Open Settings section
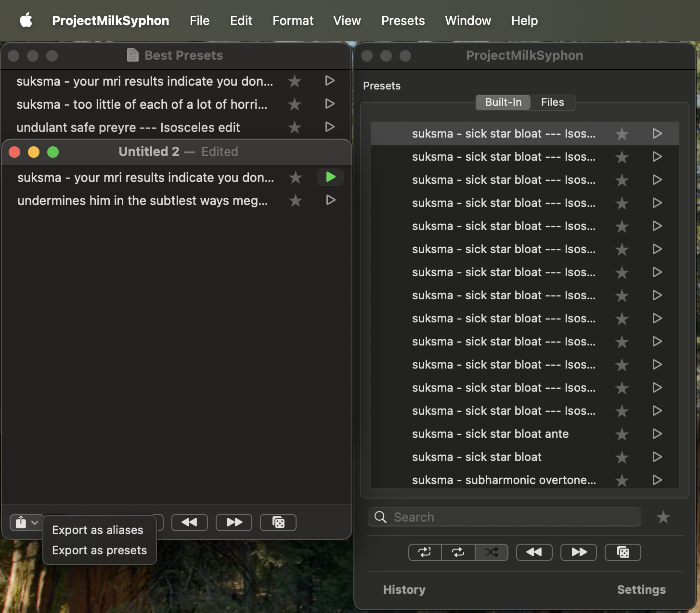 641,589
